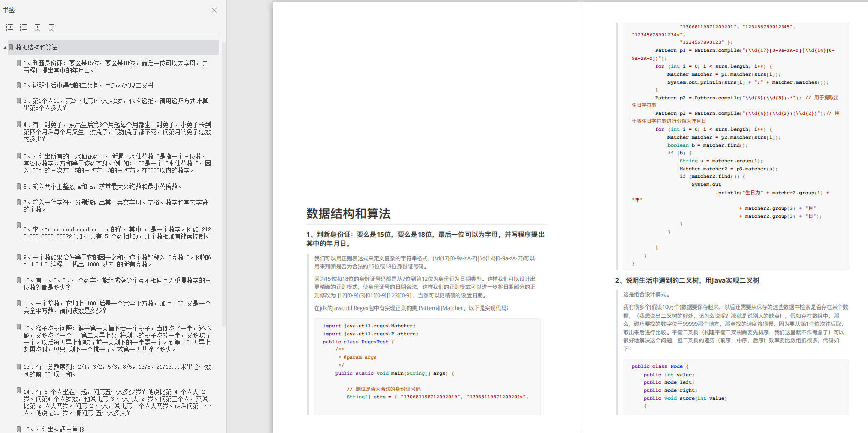This screenshot has height=433, width=868.
Task: Click the code line 'import java.util.regex.Matcher;'
Action: 369,326
